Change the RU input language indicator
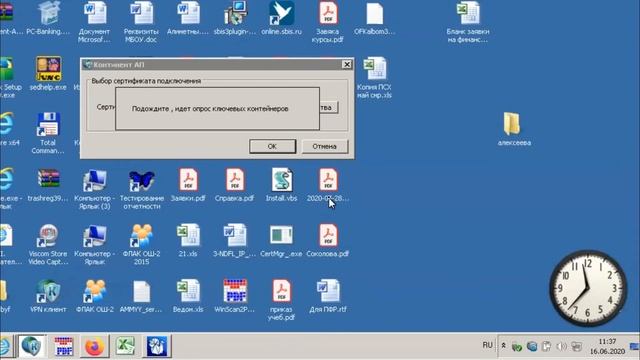Screen dimensions: 640x360 [487, 345]
